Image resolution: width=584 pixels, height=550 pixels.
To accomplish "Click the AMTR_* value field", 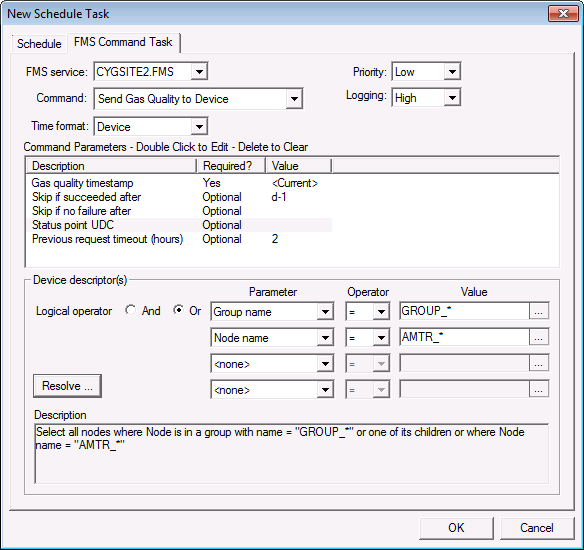I will [464, 337].
